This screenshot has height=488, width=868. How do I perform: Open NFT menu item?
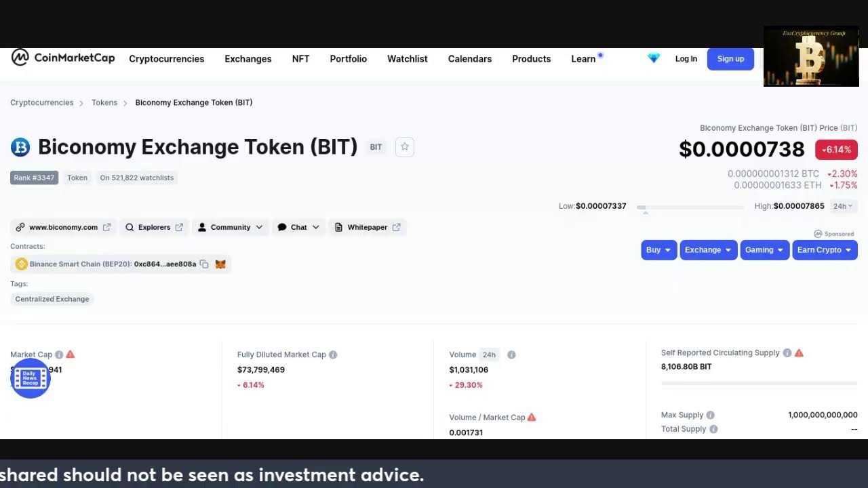pos(301,59)
